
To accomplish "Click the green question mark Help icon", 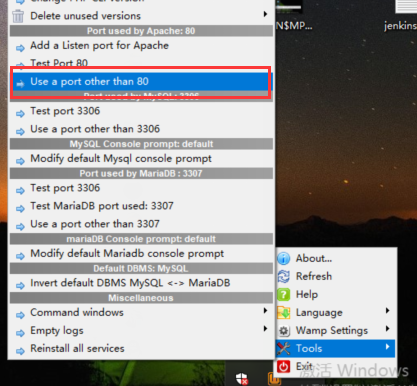I will click(284, 295).
